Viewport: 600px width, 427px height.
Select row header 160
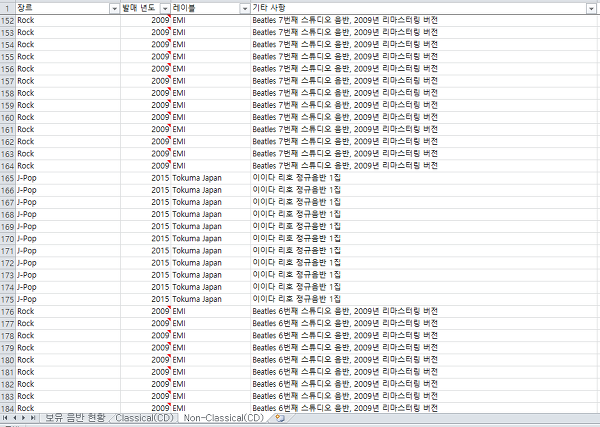(8, 117)
